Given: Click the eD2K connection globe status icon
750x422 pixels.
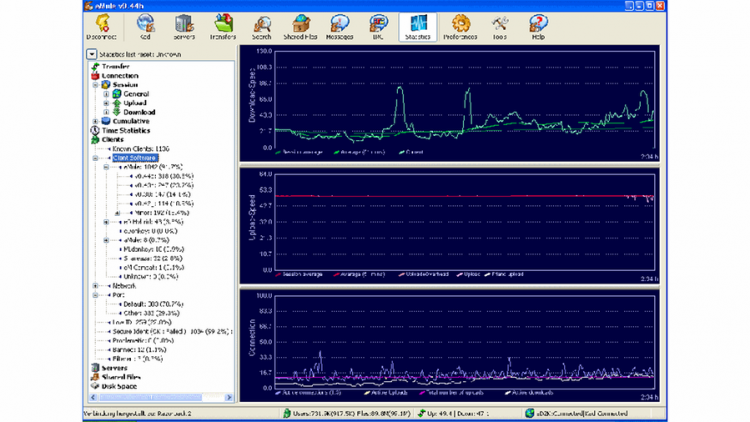Looking at the screenshot, I should click(x=529, y=413).
